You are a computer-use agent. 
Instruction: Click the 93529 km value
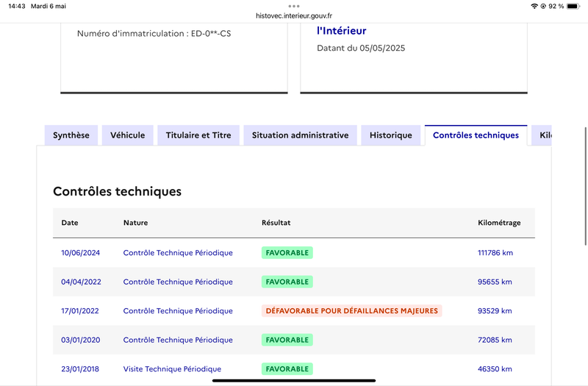[495, 310]
